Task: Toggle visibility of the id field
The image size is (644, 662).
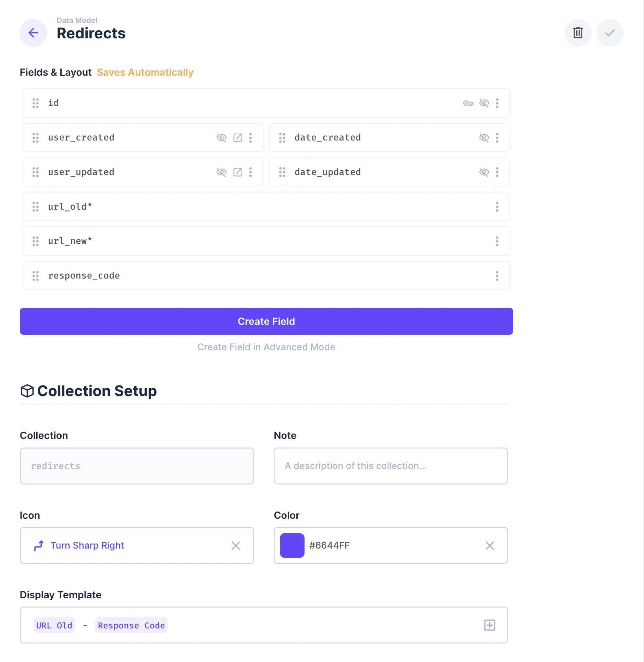Action: [484, 103]
